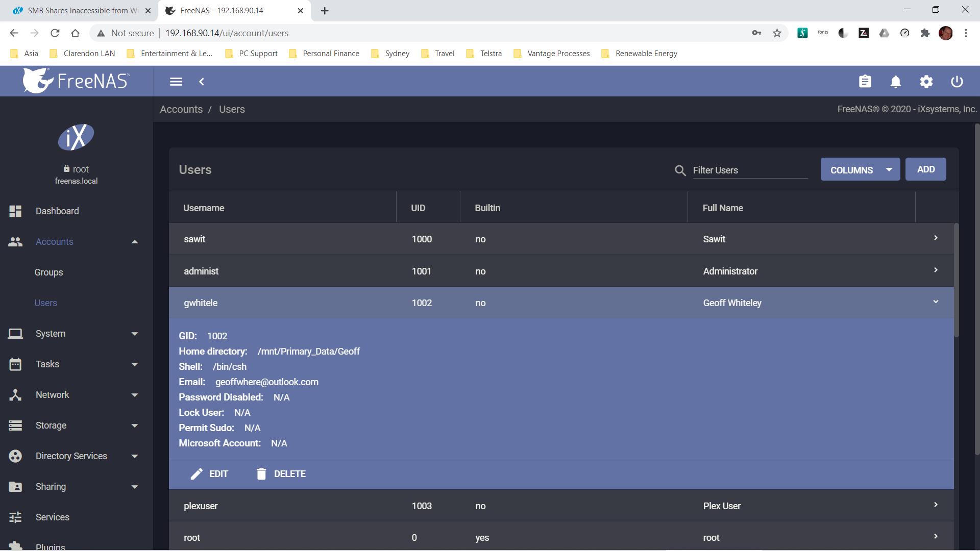
Task: Click the ADD user button
Action: [925, 169]
